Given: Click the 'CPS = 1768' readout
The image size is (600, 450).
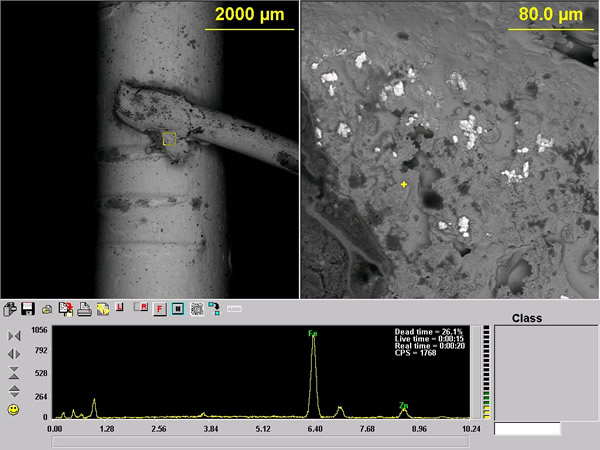Looking at the screenshot, I should [415, 353].
